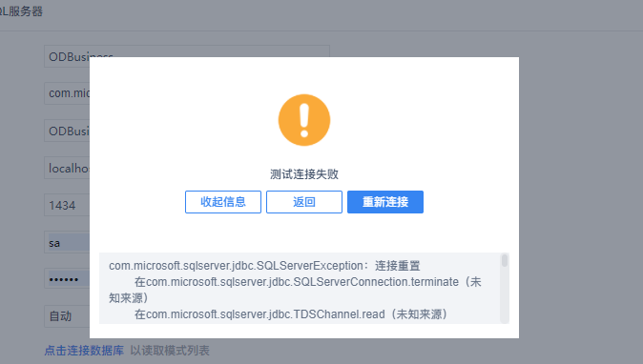
Task: Click the error details scrollbar thumb
Action: tap(505, 260)
